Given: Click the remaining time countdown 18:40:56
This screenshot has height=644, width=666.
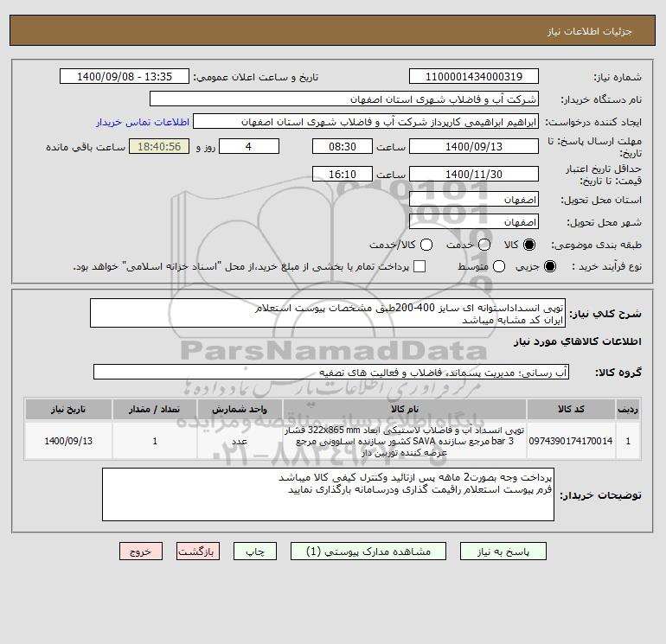Looking at the screenshot, I should pos(159,146).
